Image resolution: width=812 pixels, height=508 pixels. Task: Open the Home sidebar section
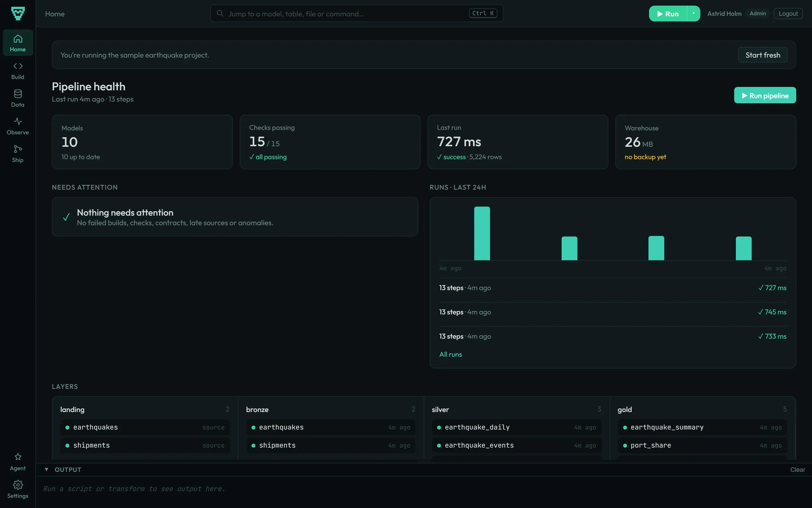tap(18, 43)
